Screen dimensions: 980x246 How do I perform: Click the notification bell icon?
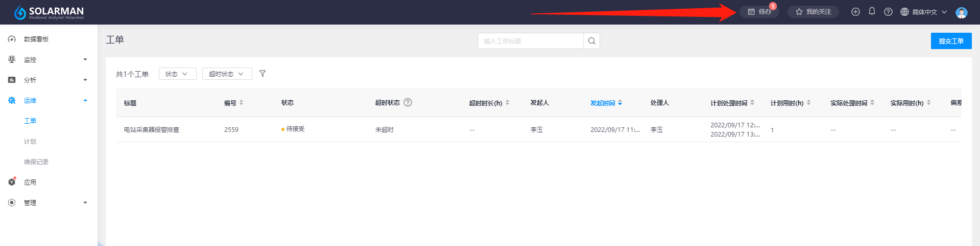872,11
